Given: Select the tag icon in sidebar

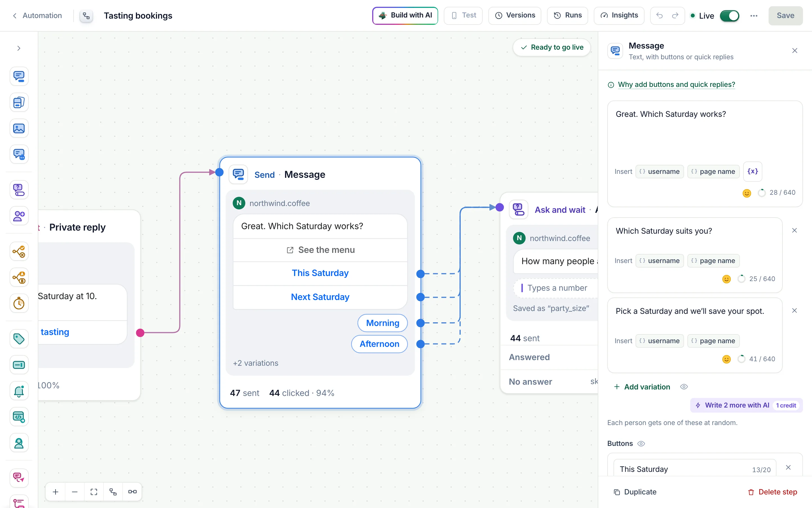Looking at the screenshot, I should click(x=19, y=339).
